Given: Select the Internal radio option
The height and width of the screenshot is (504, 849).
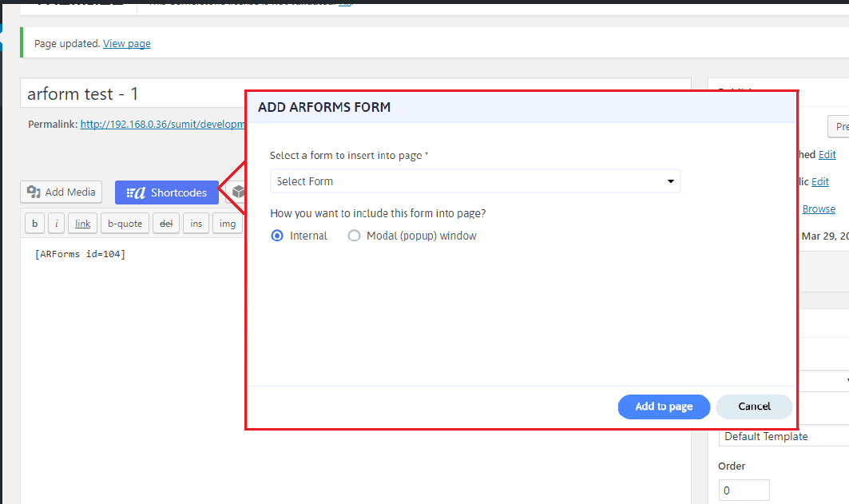Looking at the screenshot, I should [x=278, y=236].
